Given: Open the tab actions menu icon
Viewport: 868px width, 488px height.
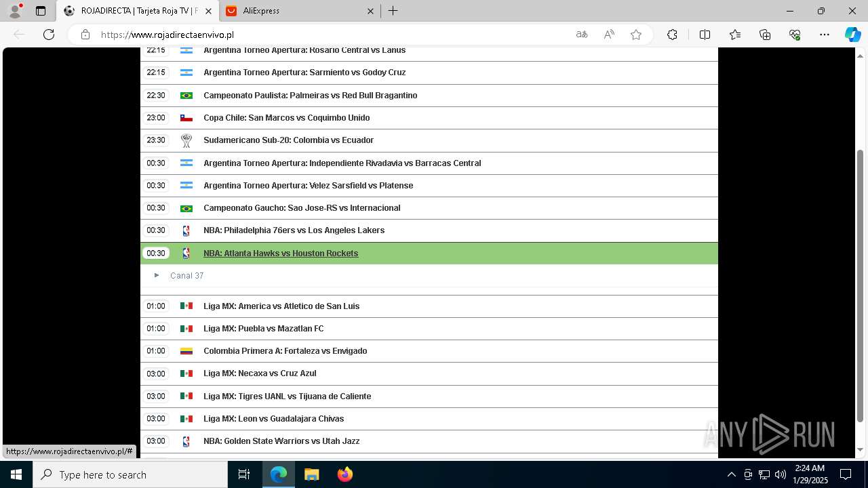Looking at the screenshot, I should point(41,11).
